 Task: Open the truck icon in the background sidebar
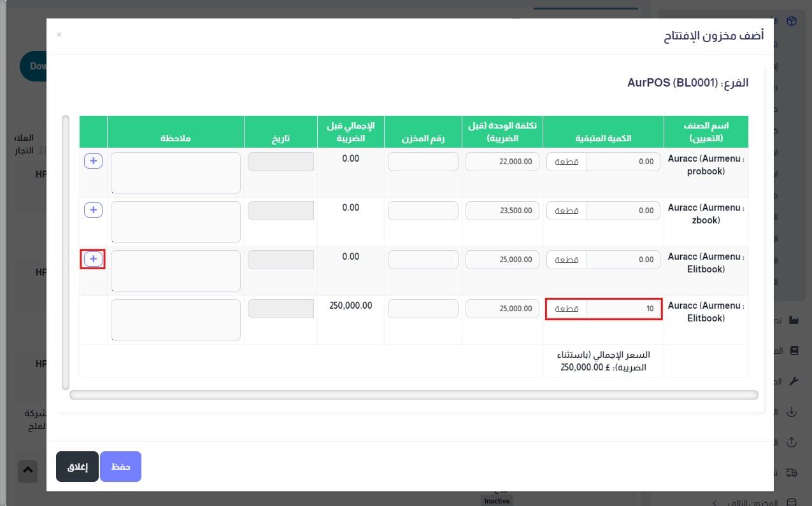(792, 472)
